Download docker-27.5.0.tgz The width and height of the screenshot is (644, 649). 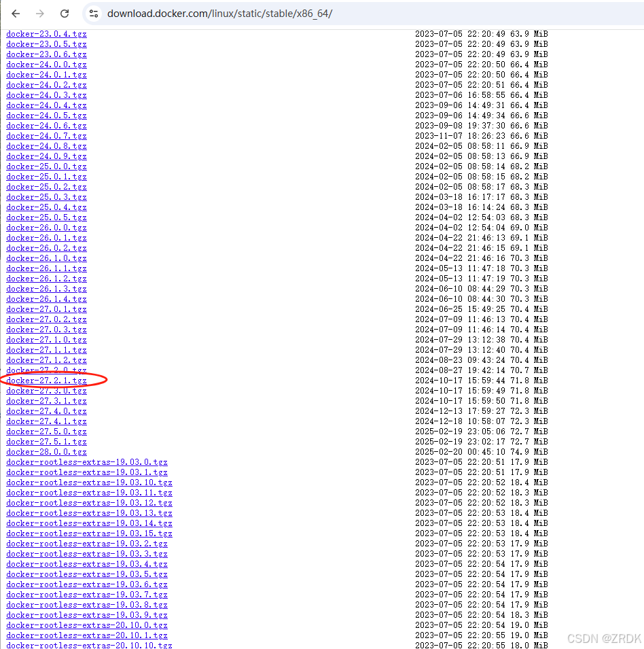point(46,432)
